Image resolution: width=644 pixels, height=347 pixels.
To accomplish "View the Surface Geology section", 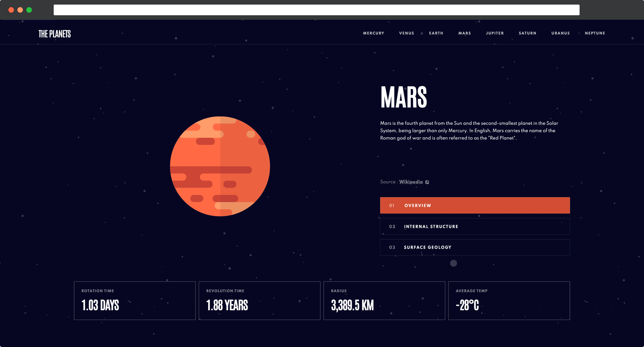I will pyautogui.click(x=475, y=247).
